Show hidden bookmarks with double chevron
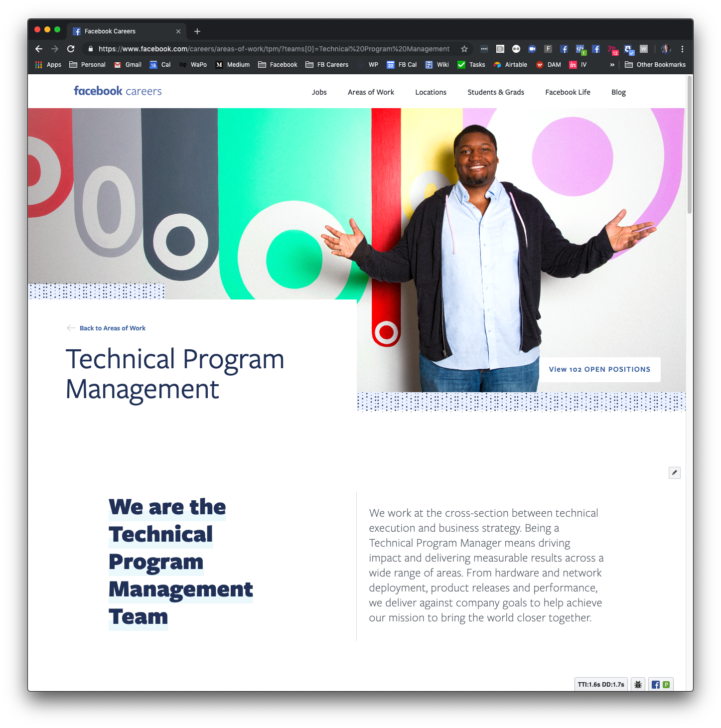 tap(612, 65)
